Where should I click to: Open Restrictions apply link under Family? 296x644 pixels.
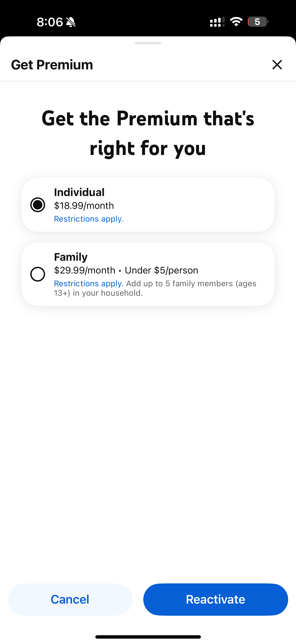click(x=89, y=284)
